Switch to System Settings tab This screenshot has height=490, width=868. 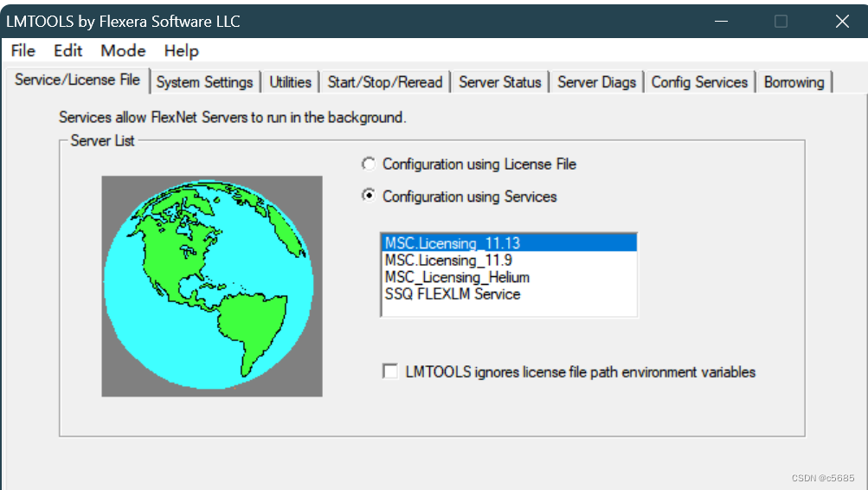tap(205, 82)
